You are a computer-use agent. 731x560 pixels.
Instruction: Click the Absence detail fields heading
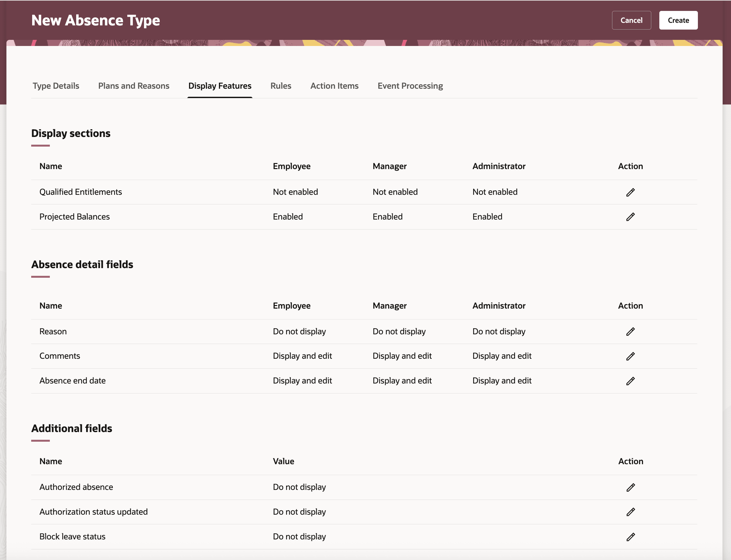coord(82,265)
